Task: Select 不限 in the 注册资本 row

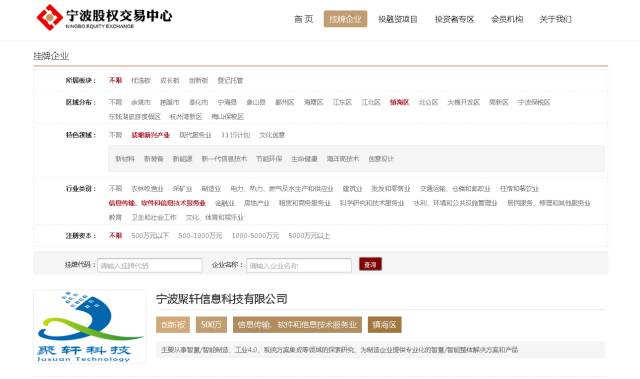Action: [x=116, y=235]
